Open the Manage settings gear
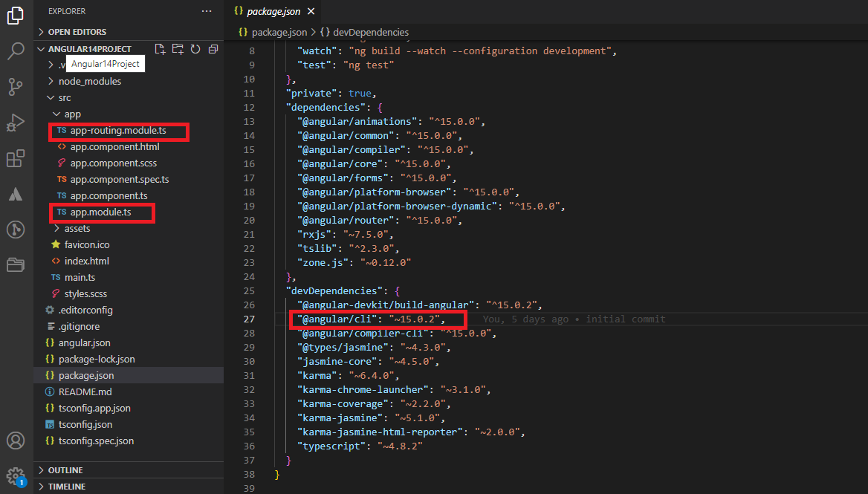This screenshot has height=494, width=868. point(16,475)
